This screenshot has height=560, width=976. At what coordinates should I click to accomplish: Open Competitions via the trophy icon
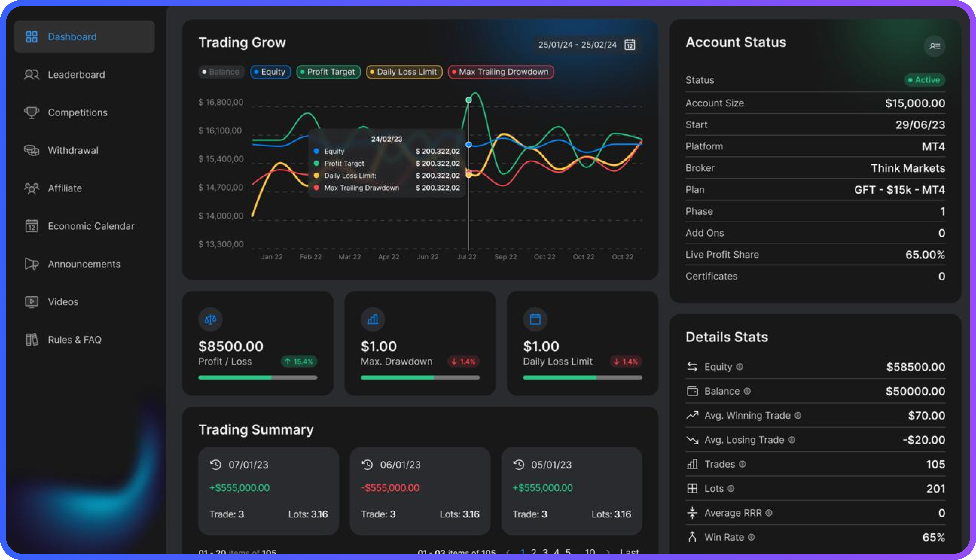[32, 112]
